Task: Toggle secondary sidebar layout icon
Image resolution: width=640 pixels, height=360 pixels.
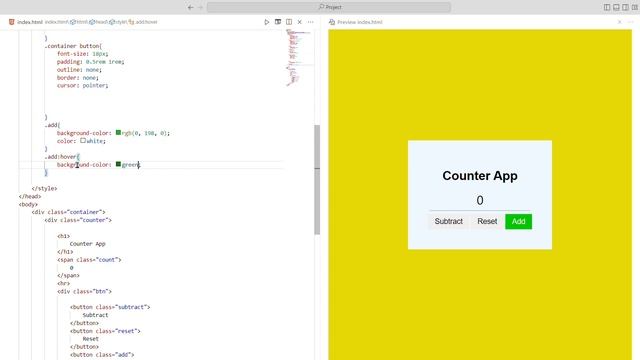Action: click(625, 7)
